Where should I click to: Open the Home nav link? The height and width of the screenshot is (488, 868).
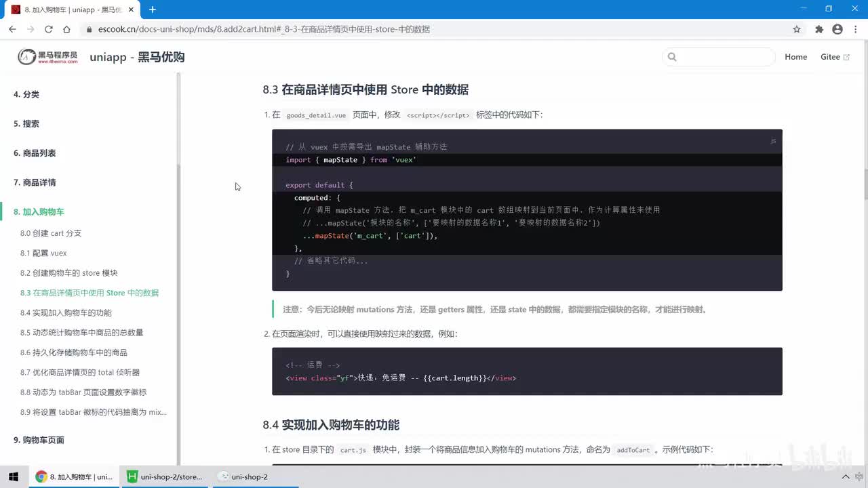(x=795, y=57)
